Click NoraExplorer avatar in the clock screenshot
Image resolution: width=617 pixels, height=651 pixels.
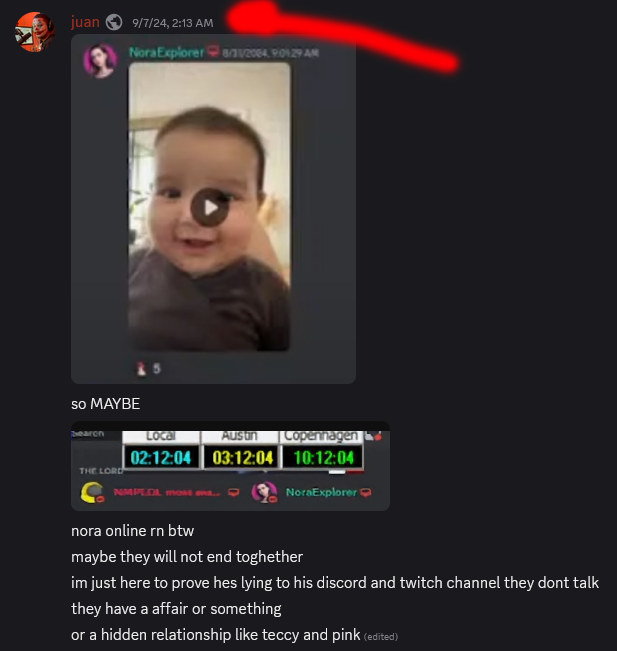264,492
